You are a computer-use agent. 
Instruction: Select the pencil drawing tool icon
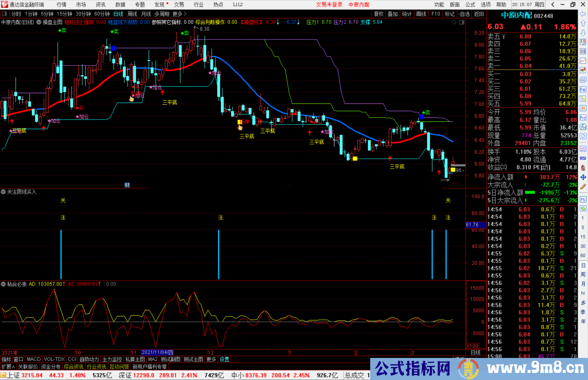coord(583,187)
